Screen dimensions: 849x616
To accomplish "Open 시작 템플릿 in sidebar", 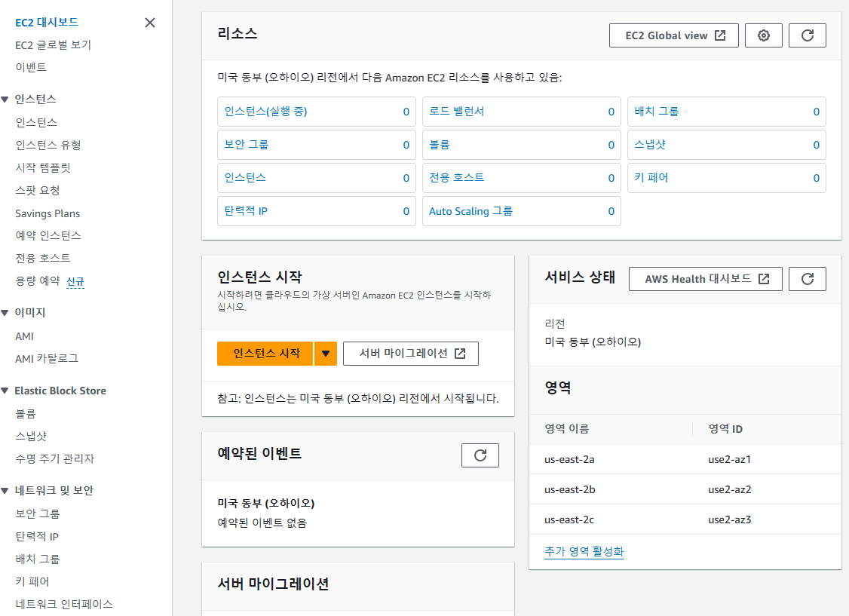I will click(43, 168).
